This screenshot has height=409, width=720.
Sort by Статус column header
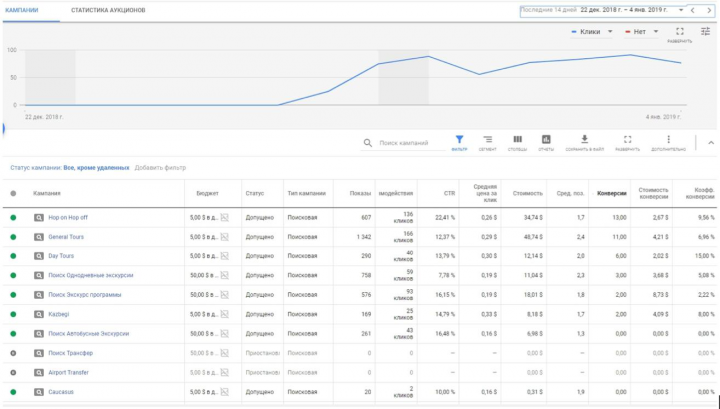[x=255, y=193]
